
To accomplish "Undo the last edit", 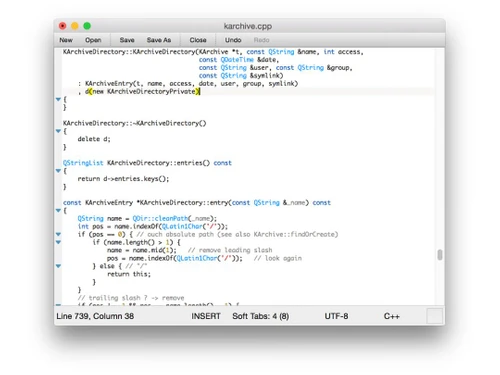I will [x=233, y=40].
